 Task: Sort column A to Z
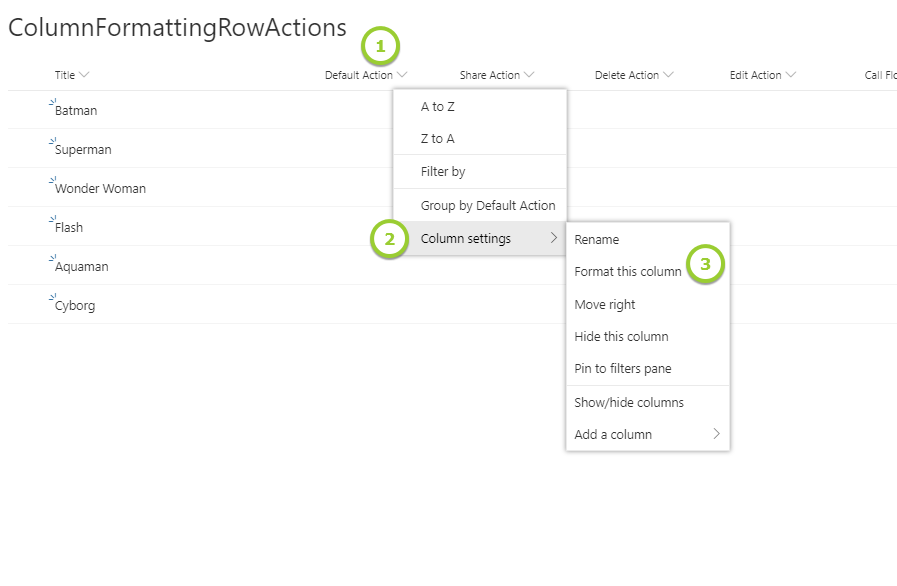click(x=438, y=107)
